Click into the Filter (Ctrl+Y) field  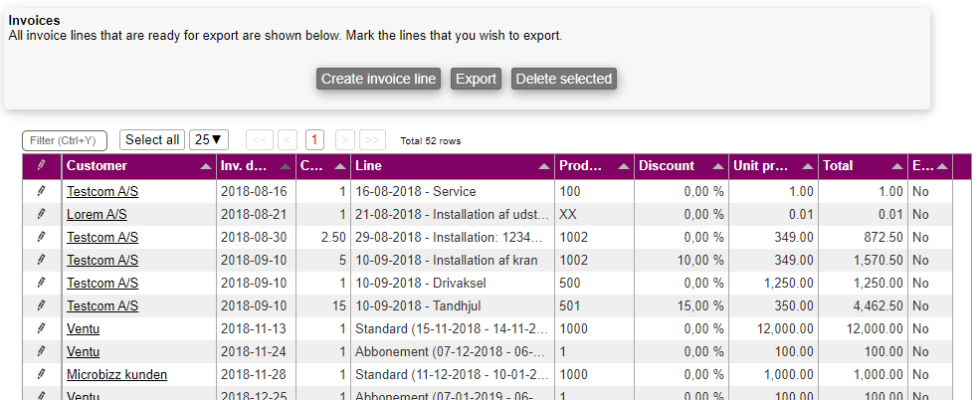click(65, 140)
